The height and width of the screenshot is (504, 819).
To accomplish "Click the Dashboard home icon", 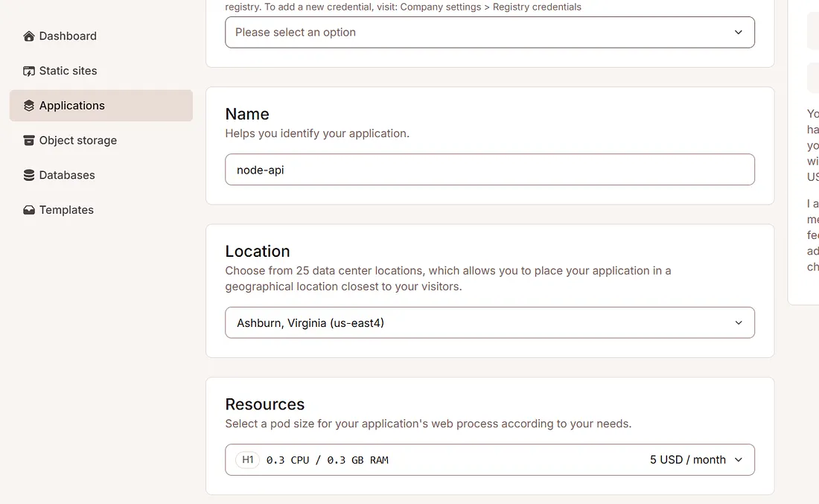I will tap(28, 36).
